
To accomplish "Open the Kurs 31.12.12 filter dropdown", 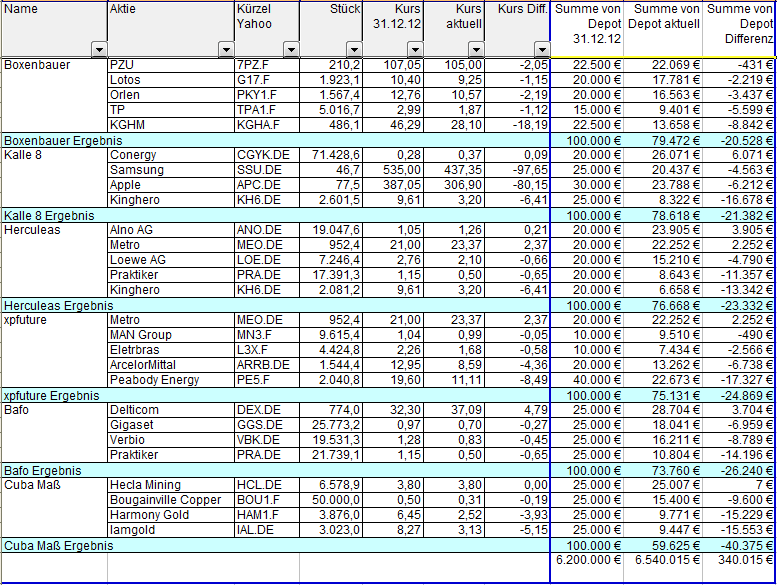I will 415,50.
